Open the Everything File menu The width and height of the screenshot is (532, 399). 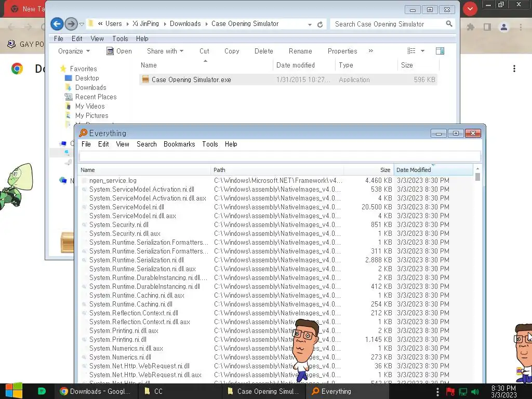[86, 144]
